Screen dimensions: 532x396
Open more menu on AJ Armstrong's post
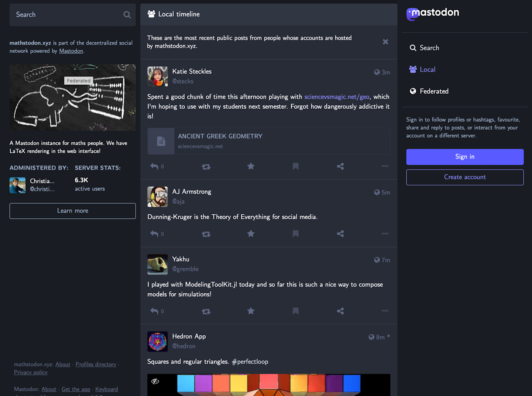385,234
